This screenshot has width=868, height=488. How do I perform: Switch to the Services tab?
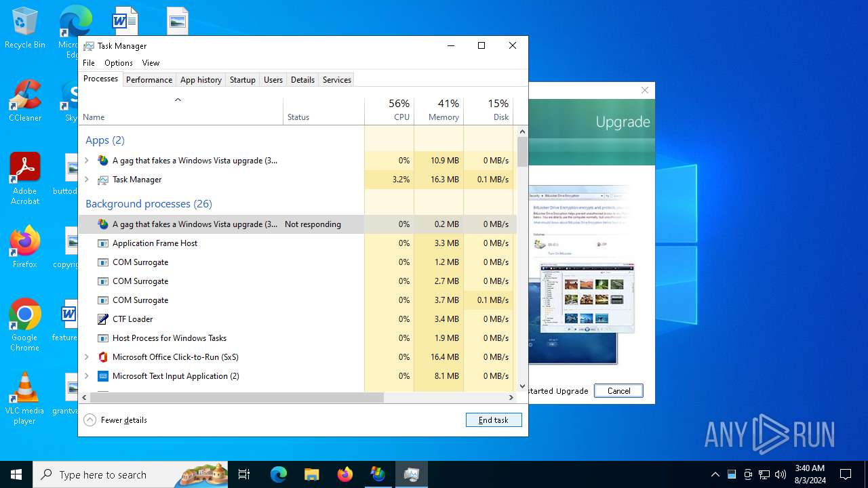(x=337, y=80)
